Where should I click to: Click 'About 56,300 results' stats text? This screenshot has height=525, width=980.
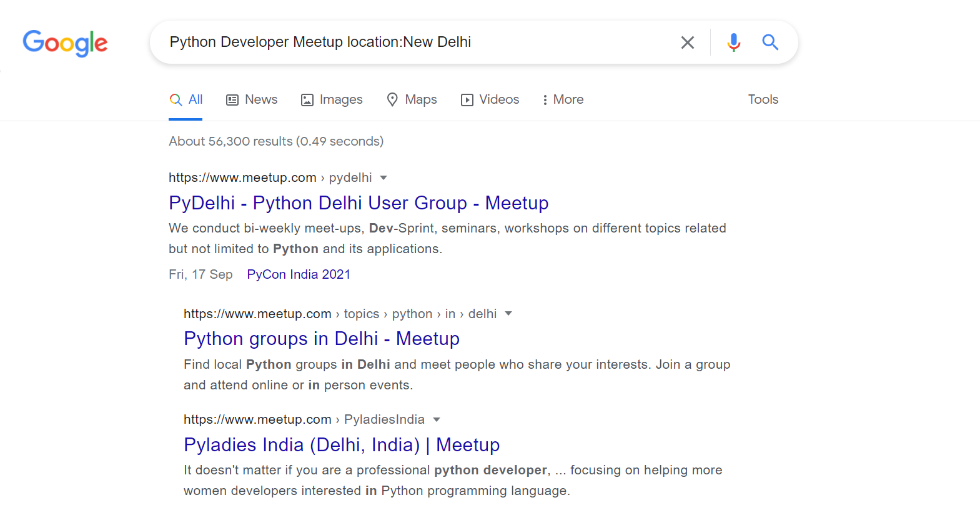click(276, 141)
